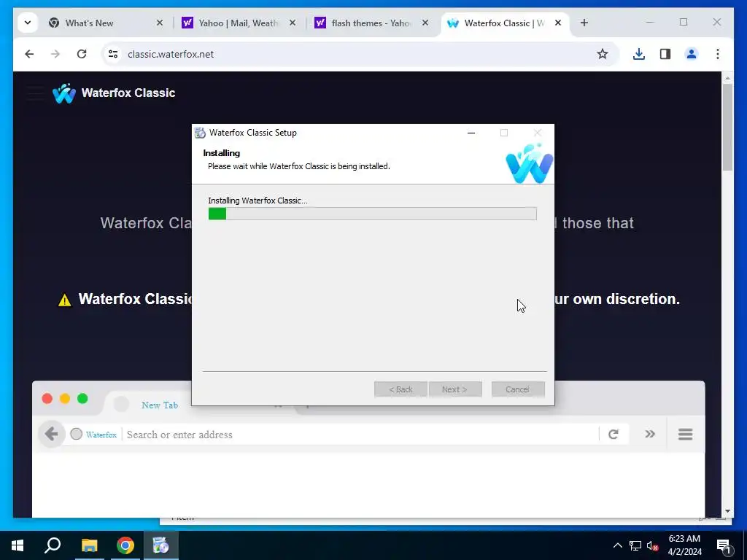The height and width of the screenshot is (560, 747).
Task: Click the setup dialog title bar icon
Action: click(200, 133)
